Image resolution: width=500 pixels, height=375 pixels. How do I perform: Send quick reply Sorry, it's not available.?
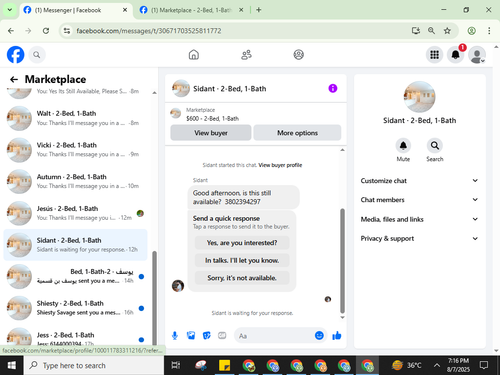click(x=242, y=278)
